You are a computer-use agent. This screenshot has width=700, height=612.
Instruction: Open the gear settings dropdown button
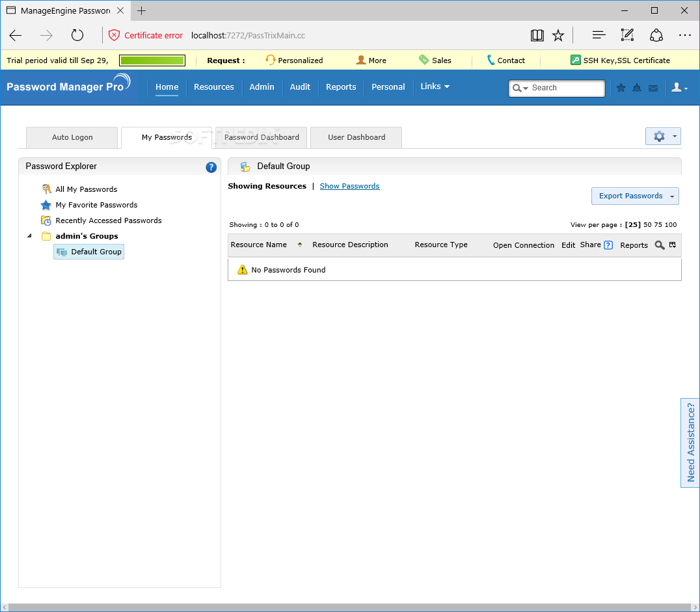[663, 136]
